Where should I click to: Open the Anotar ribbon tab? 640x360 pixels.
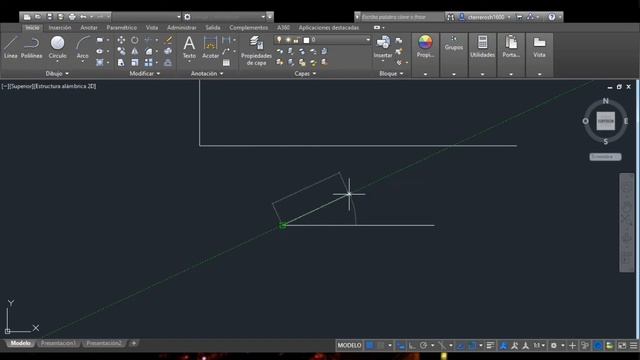click(x=89, y=27)
